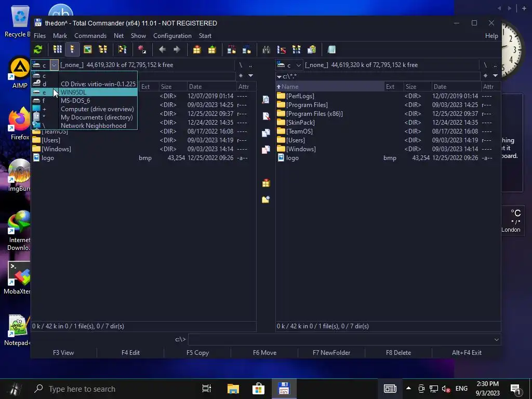Open the Files menu
532x399 pixels.
(x=39, y=36)
